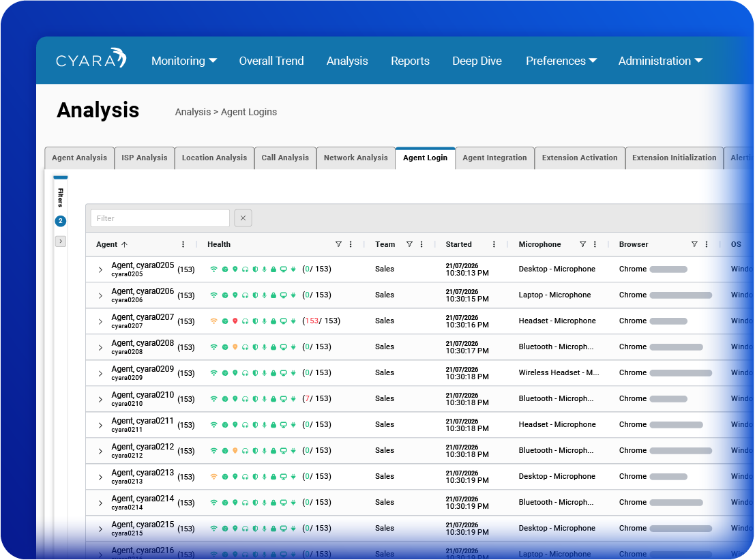Viewport: 755px width, 560px height.
Task: Open the Preferences dropdown menu
Action: (561, 61)
